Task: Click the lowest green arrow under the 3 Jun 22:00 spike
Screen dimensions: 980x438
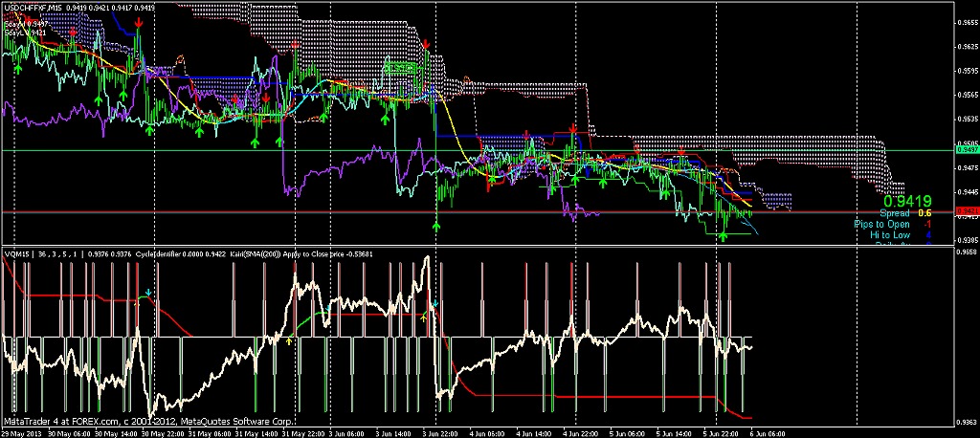Action: (x=436, y=227)
